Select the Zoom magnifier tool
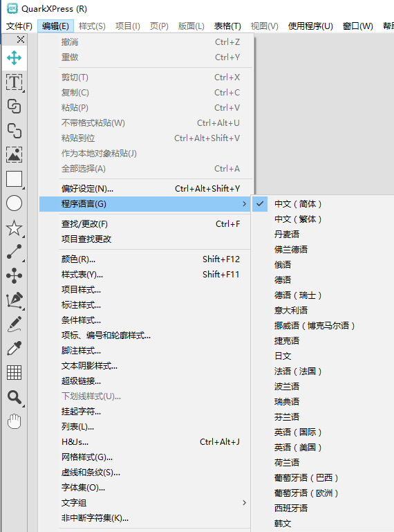This screenshot has width=394, height=532. [x=15, y=397]
